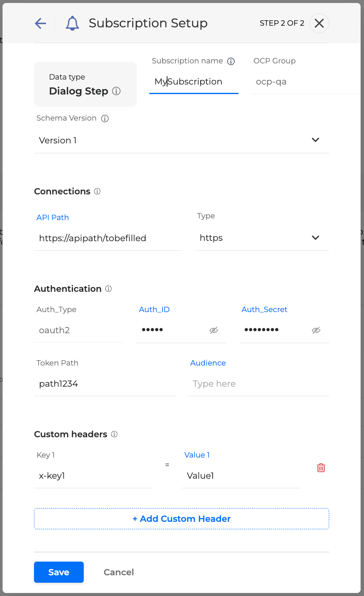Edit the API Path field
Viewport: 364px width, 596px height.
point(108,238)
